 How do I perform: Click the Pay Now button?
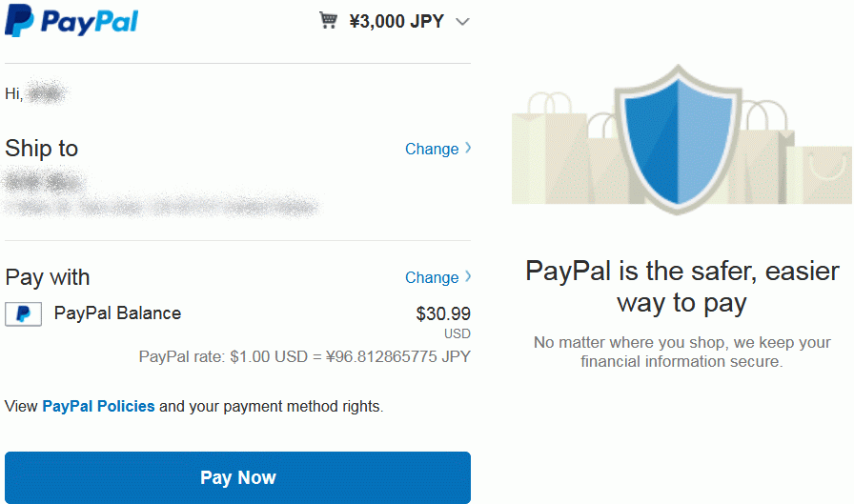pyautogui.click(x=237, y=477)
